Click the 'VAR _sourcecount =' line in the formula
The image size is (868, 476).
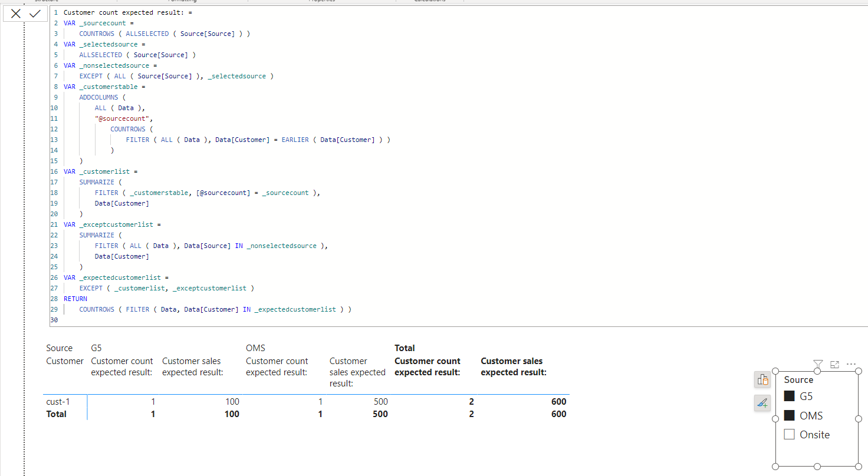98,23
